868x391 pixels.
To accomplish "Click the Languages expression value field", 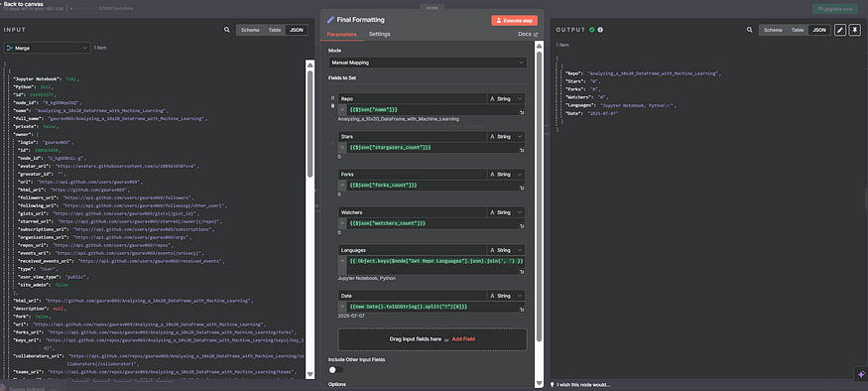I will tap(435, 265).
